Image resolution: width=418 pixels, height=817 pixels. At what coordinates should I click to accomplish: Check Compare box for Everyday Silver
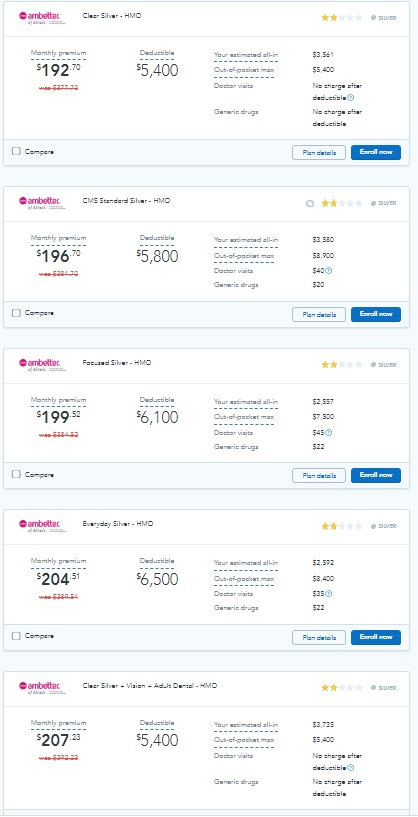(16, 636)
